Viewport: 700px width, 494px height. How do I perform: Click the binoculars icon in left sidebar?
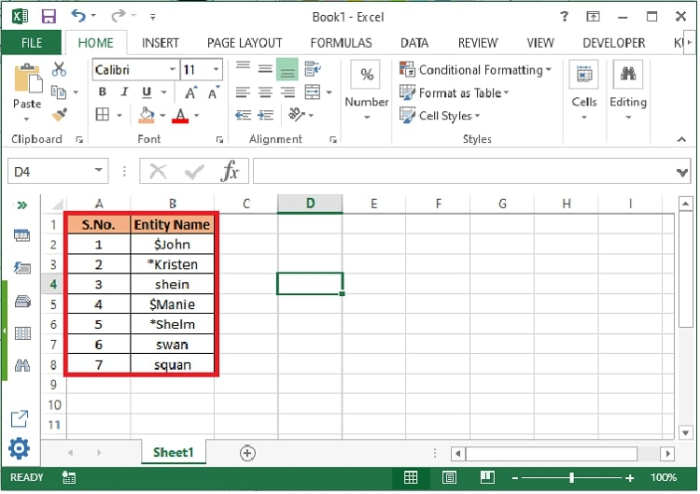22,366
